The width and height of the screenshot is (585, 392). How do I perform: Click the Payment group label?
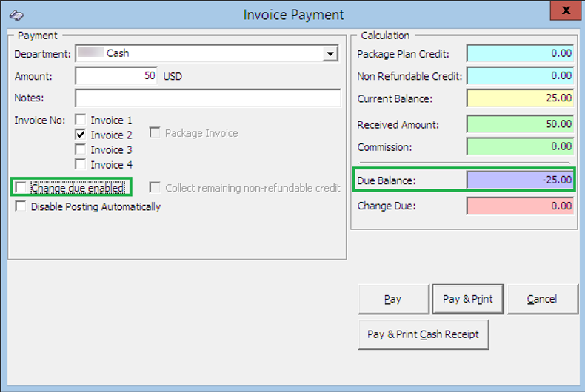pyautogui.click(x=37, y=36)
